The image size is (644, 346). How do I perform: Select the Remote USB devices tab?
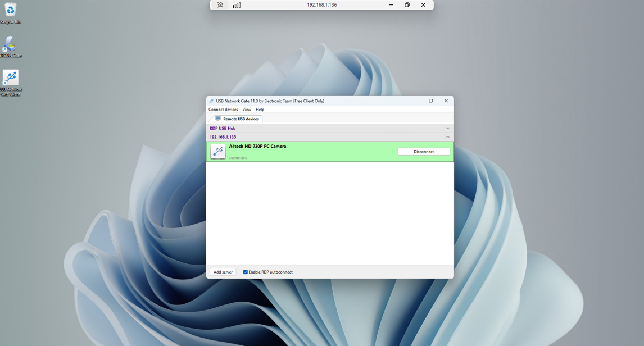tap(238, 119)
